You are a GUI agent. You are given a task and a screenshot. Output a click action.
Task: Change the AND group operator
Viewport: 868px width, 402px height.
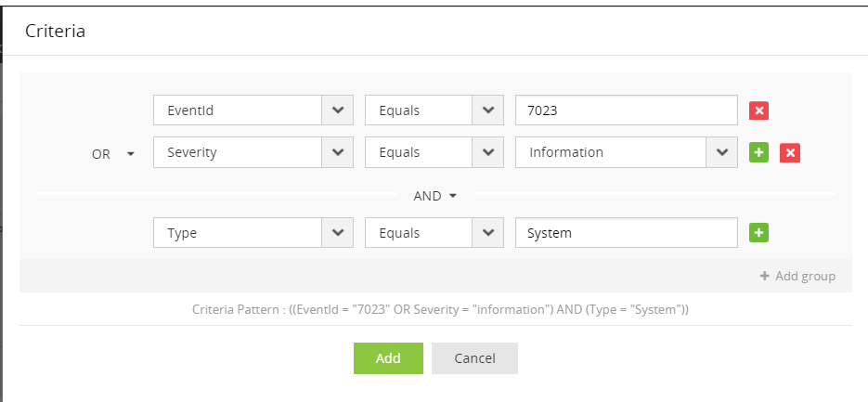click(435, 196)
